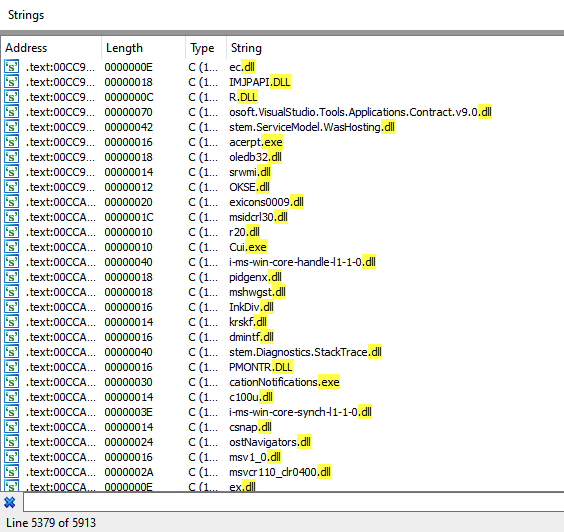Image resolution: width=564 pixels, height=532 pixels.
Task: Click the string icon beside PMONTR.DLL row
Action: (12, 367)
